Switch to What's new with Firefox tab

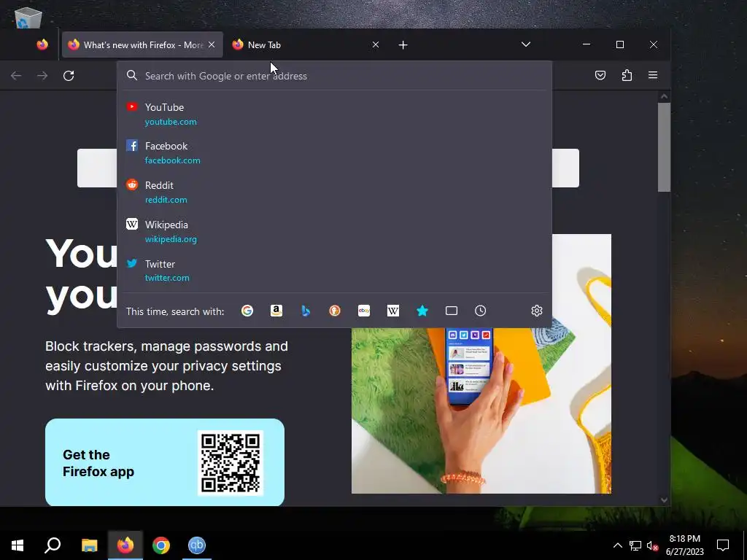tap(142, 44)
